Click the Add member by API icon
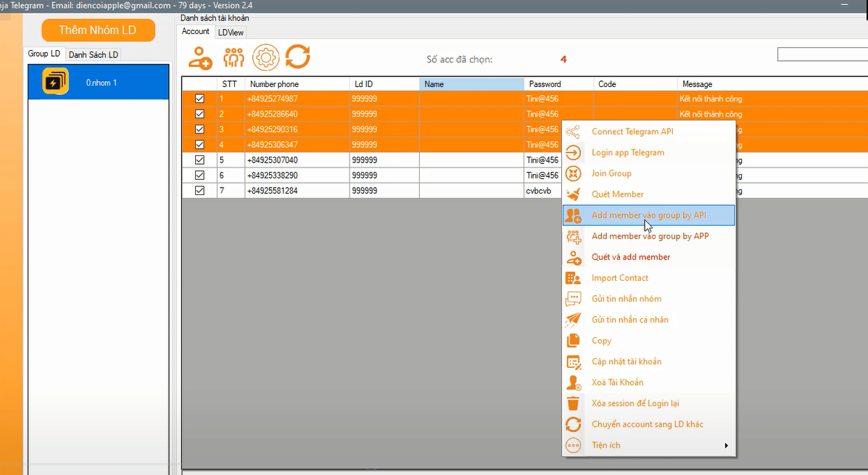Viewport: 868px width, 475px height. tap(573, 215)
